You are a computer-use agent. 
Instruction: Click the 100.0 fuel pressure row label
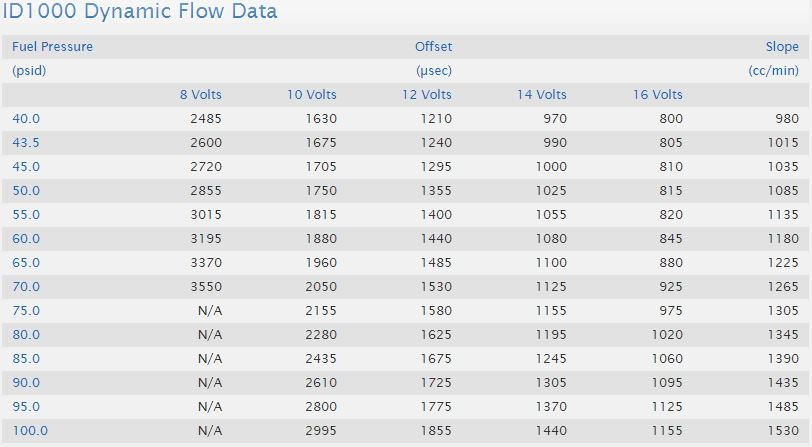pyautogui.click(x=29, y=431)
